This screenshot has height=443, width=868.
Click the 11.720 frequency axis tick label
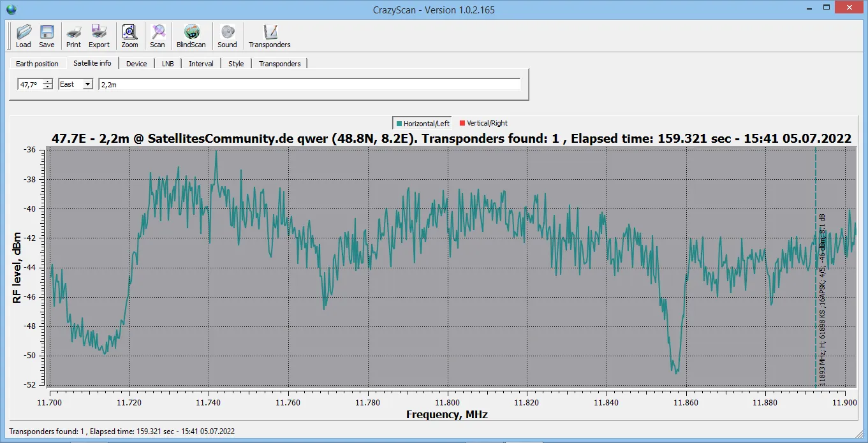coord(129,402)
